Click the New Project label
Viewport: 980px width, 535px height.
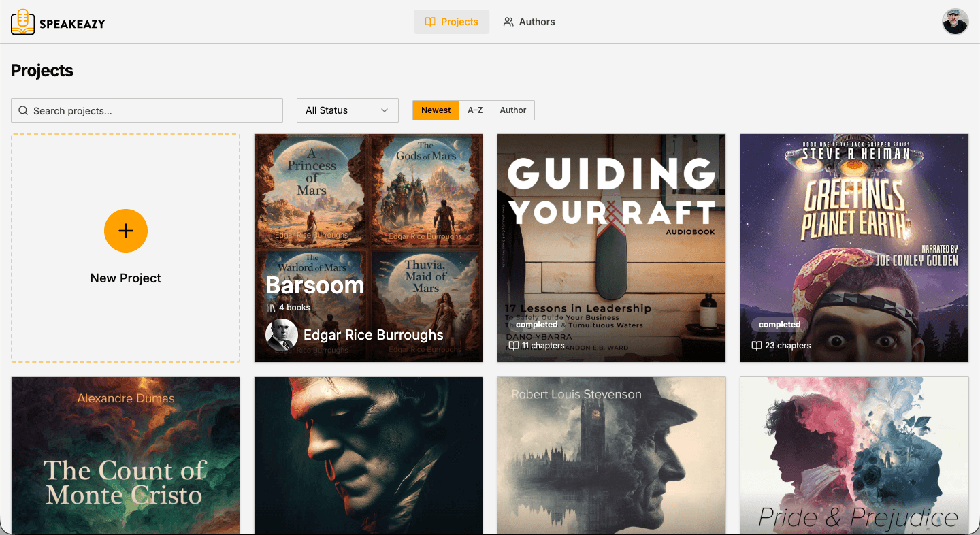(125, 278)
